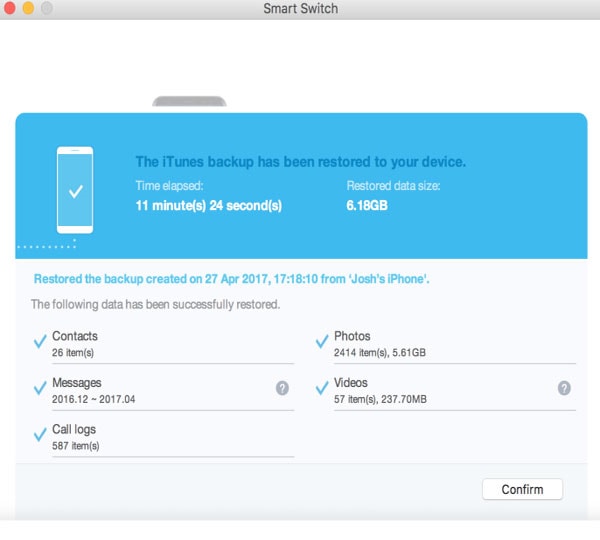Click the Contacts label

(x=75, y=336)
